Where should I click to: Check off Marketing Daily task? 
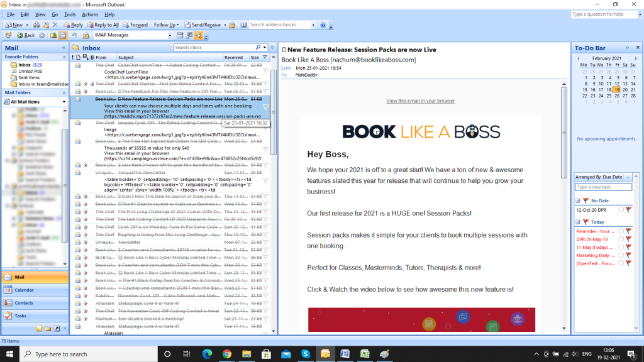point(621,255)
